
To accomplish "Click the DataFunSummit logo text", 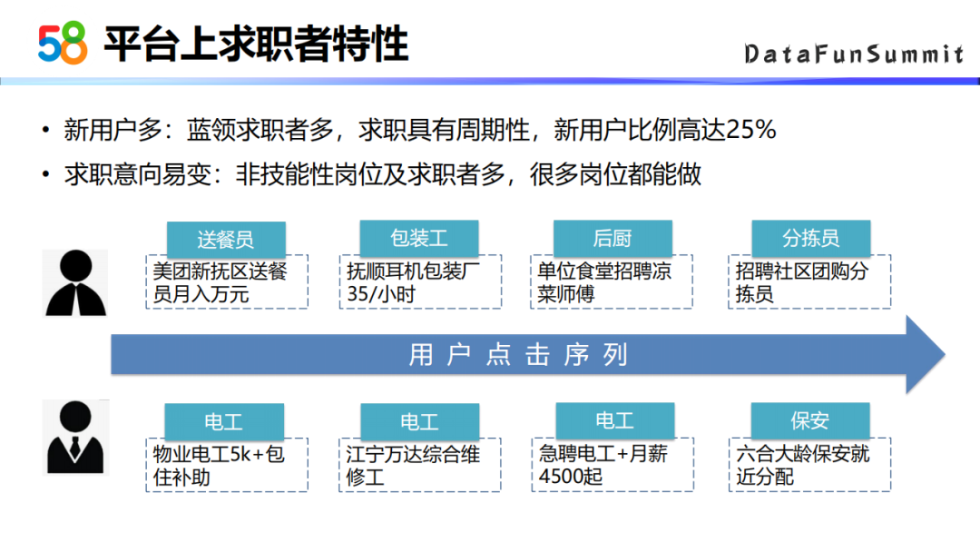I will [854, 54].
